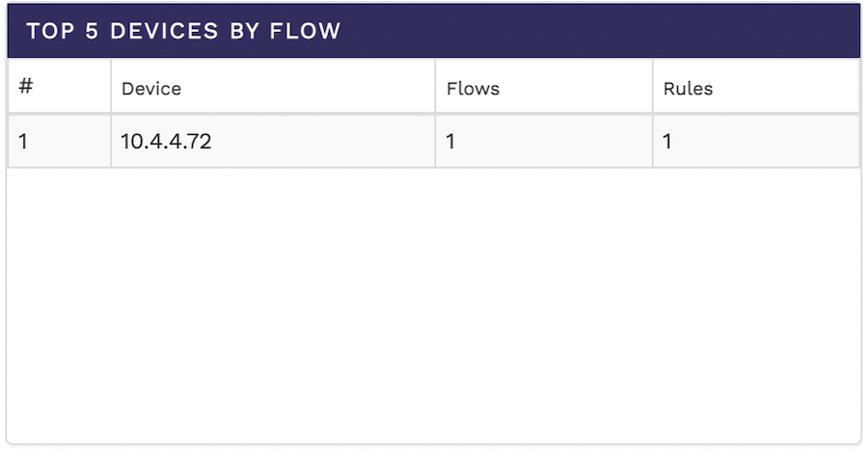The image size is (868, 451).
Task: Sort by the # column header
Action: 26,87
